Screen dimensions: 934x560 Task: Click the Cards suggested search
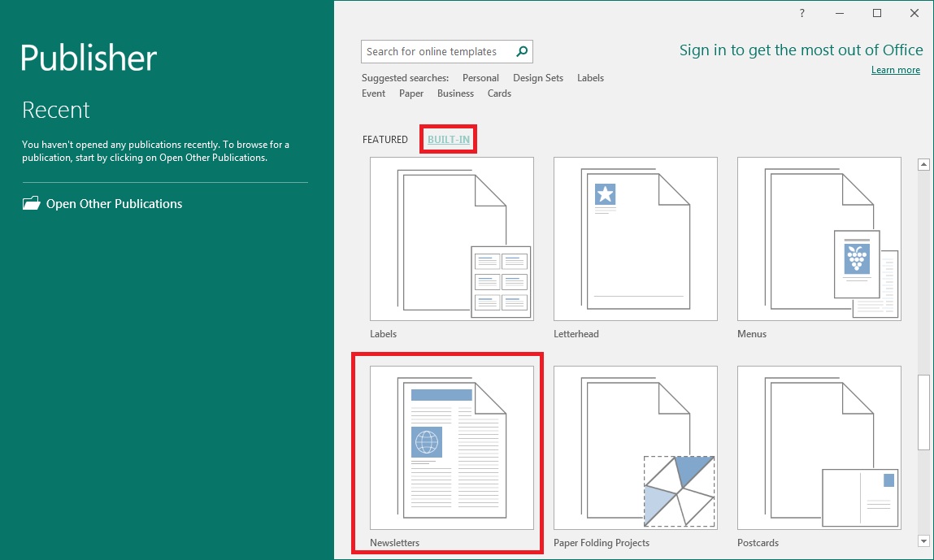(499, 93)
